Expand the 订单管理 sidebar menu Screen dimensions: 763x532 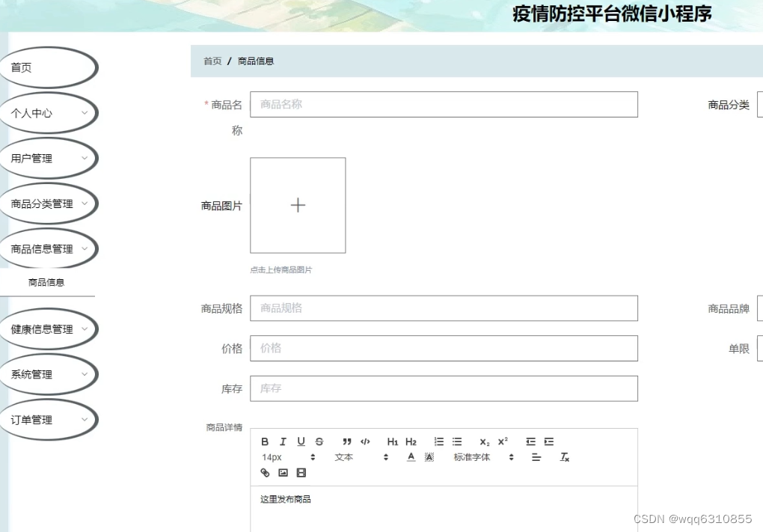[48, 420]
